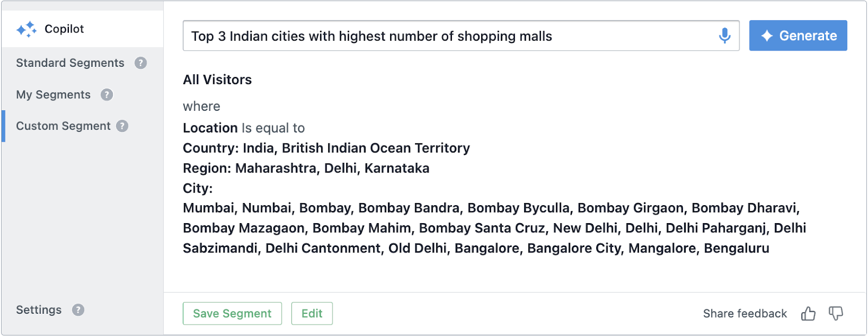Open the Copilot tab label
The image size is (868, 336).
[64, 29]
